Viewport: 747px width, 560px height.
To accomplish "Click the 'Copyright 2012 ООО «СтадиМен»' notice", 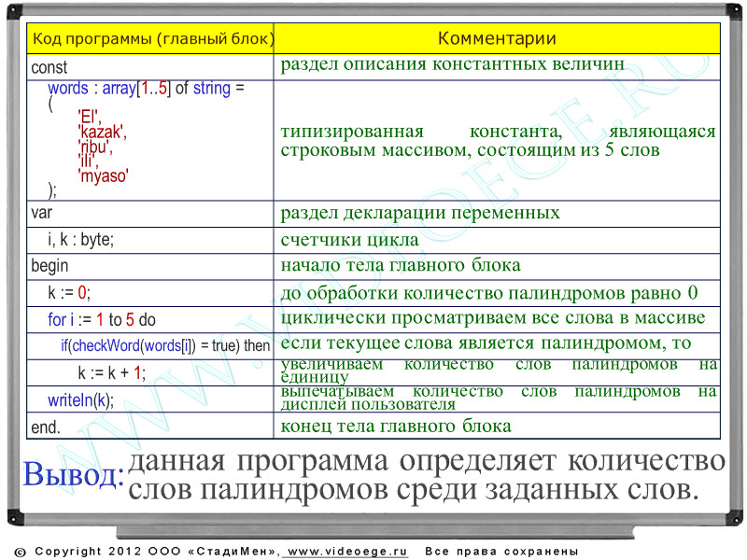I will [x=148, y=552].
